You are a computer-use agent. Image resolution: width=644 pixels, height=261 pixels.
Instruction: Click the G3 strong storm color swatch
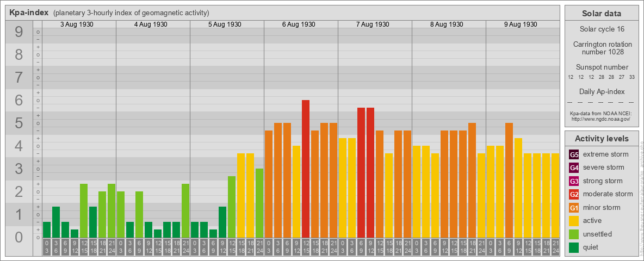pyautogui.click(x=574, y=181)
